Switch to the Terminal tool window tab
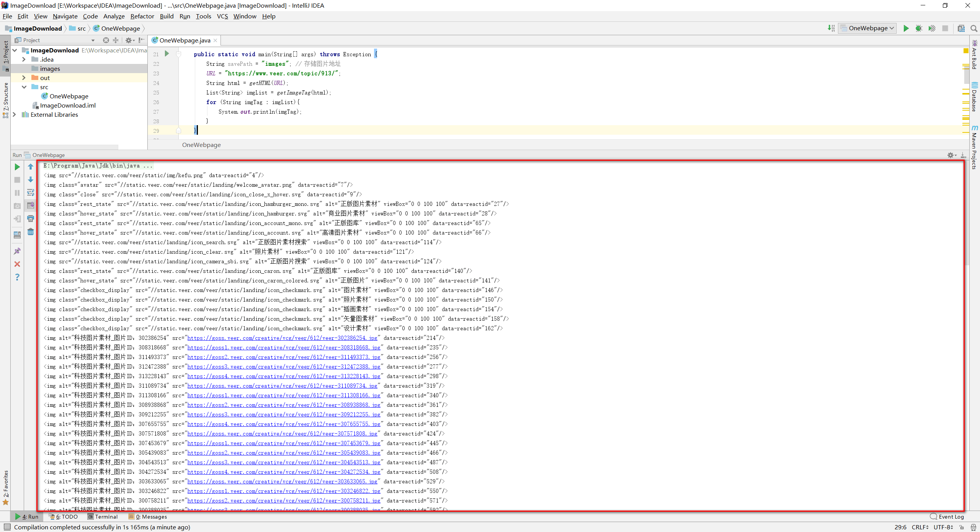Viewport: 980px width, 532px height. coord(103,517)
